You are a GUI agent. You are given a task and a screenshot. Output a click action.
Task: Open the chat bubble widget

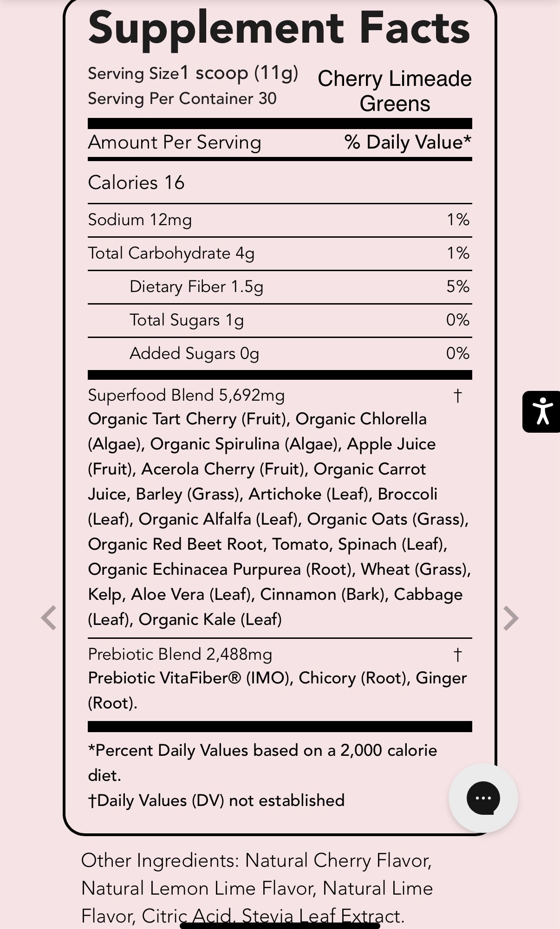coord(483,798)
